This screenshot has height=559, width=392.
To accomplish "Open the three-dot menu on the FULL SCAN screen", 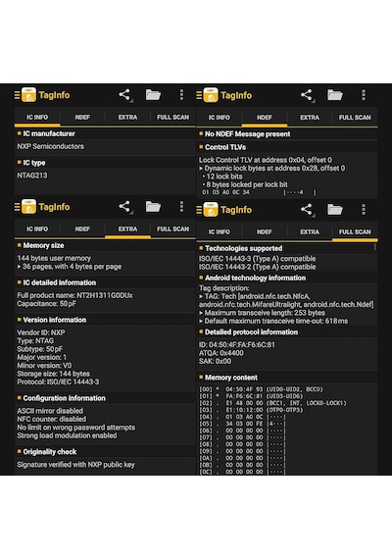I will point(364,209).
